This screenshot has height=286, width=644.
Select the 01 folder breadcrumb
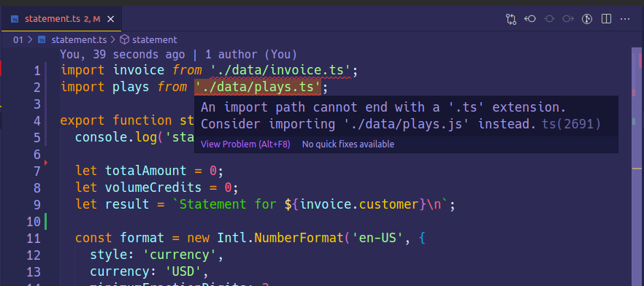click(x=18, y=40)
